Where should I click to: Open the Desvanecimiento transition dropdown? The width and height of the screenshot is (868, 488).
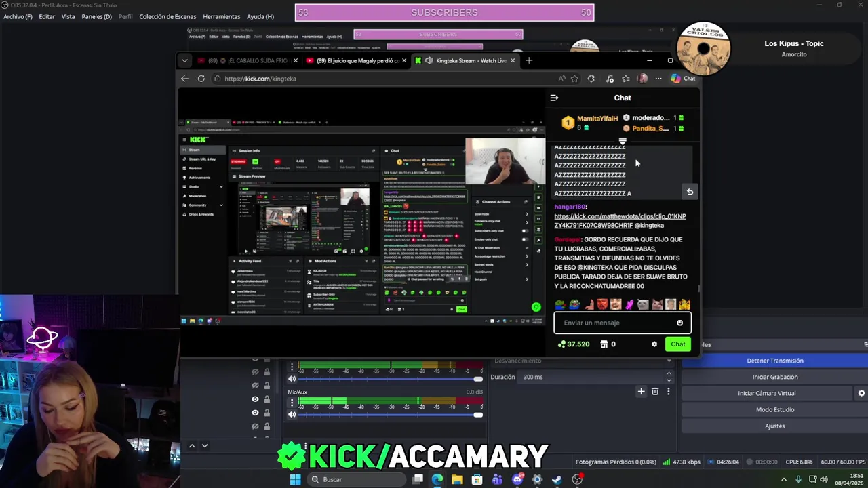coord(582,361)
